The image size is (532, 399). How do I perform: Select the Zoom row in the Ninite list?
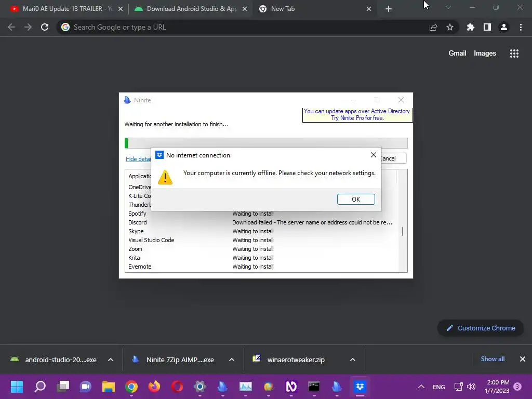pyautogui.click(x=260, y=249)
